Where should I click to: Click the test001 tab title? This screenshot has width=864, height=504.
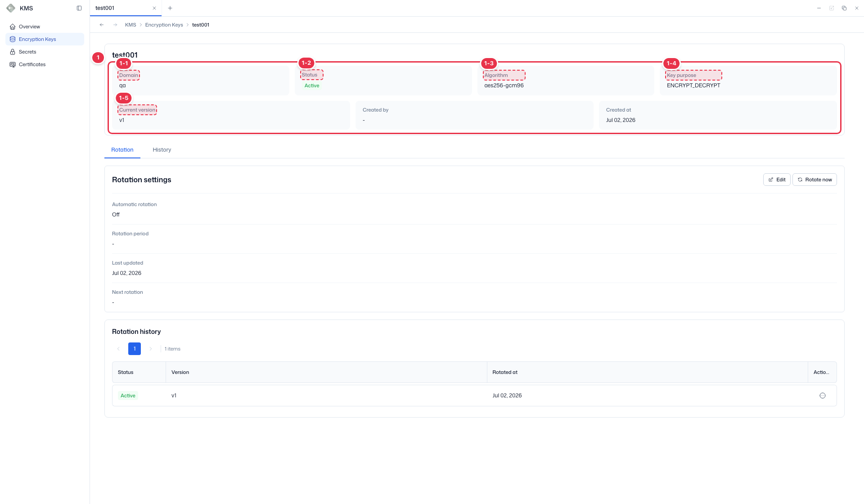[105, 8]
